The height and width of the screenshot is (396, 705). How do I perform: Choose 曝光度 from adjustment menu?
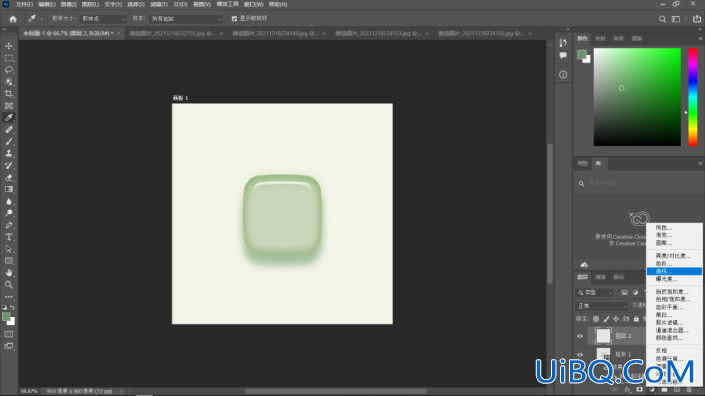click(674, 279)
